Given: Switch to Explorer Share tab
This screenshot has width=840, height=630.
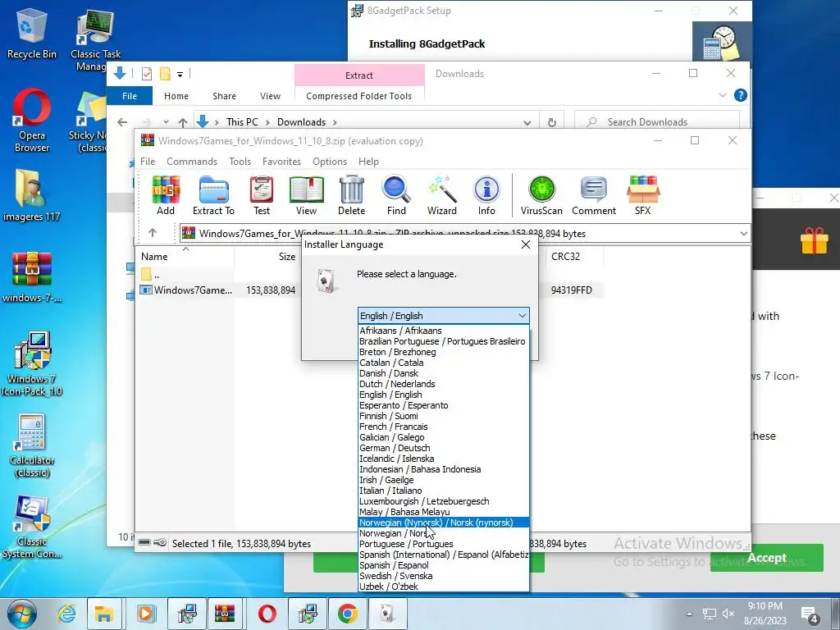Looking at the screenshot, I should 224,96.
